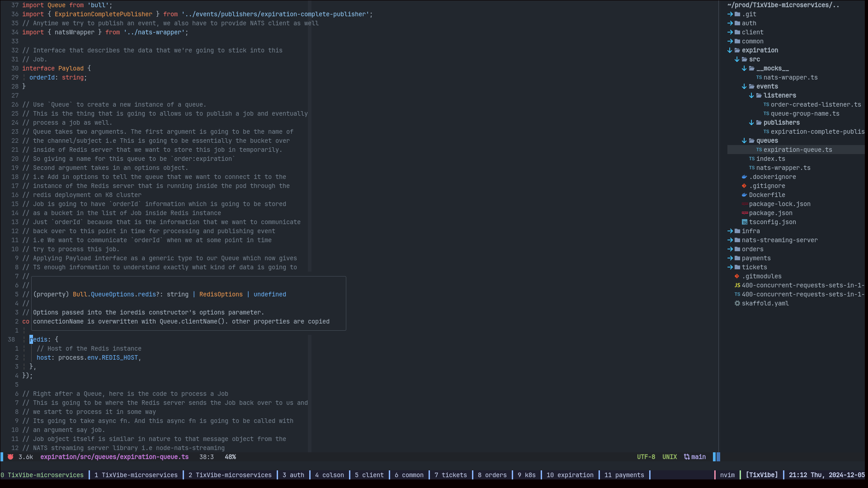Switch to tmux window 3 auth
Viewport: 868px width, 488px height.
click(293, 475)
